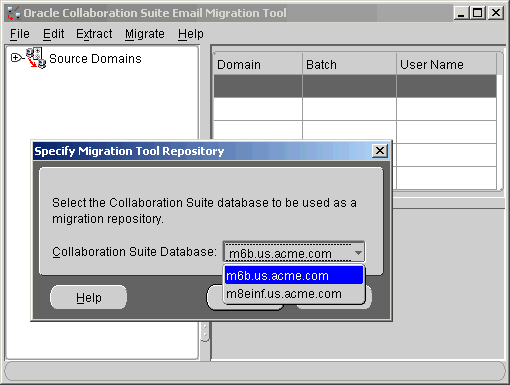Open the Collaboration Suite Database dropdown arrow
Image resolution: width=510 pixels, height=385 pixels.
(358, 253)
